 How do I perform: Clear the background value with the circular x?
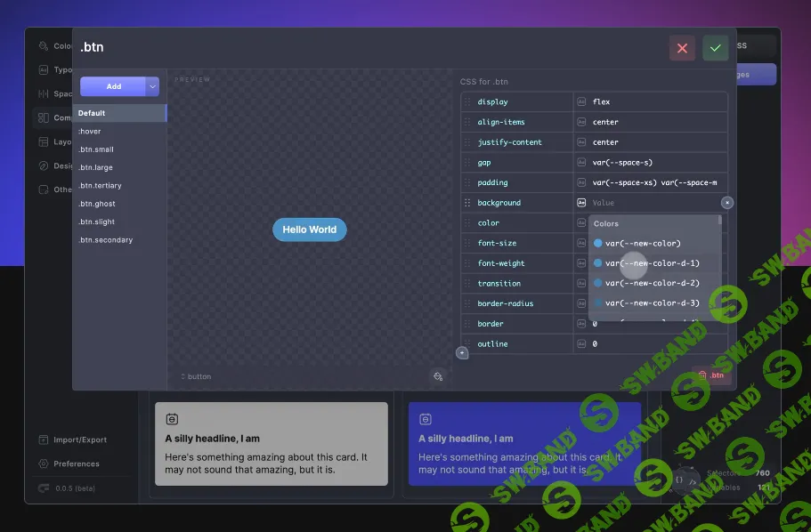[x=726, y=202]
